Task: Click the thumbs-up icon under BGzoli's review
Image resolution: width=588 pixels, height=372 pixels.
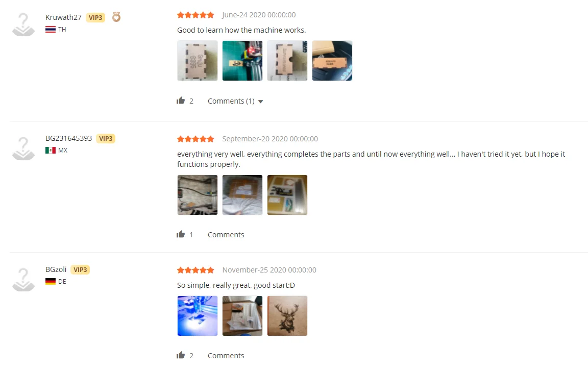Action: click(181, 355)
